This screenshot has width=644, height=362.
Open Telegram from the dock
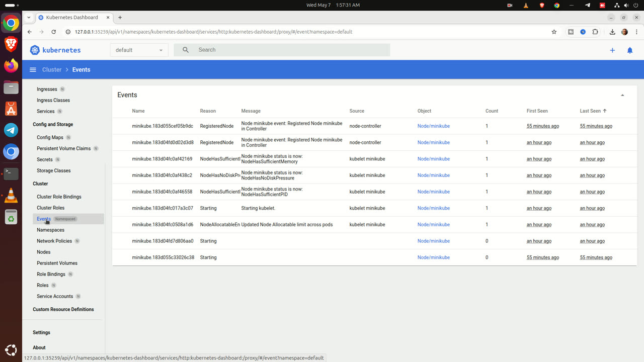(11, 130)
